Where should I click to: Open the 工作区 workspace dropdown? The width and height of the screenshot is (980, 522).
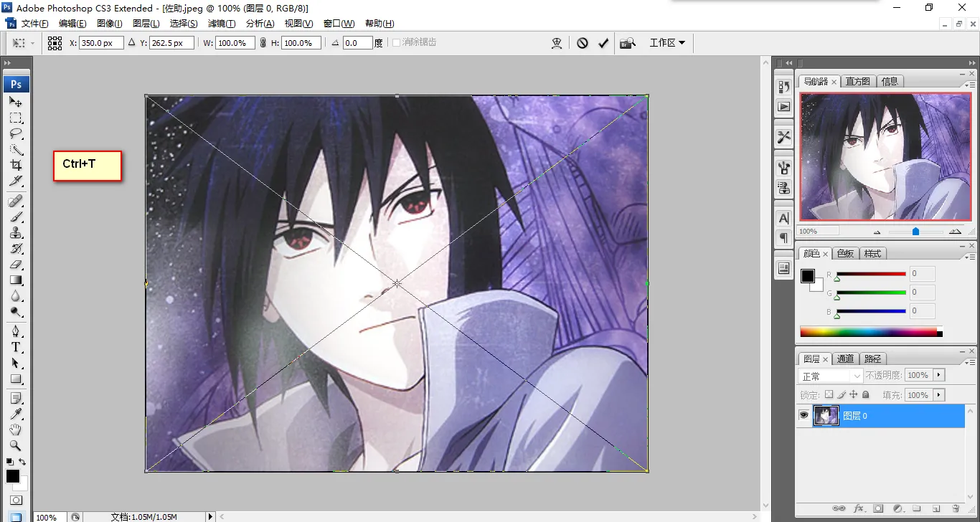(x=667, y=43)
